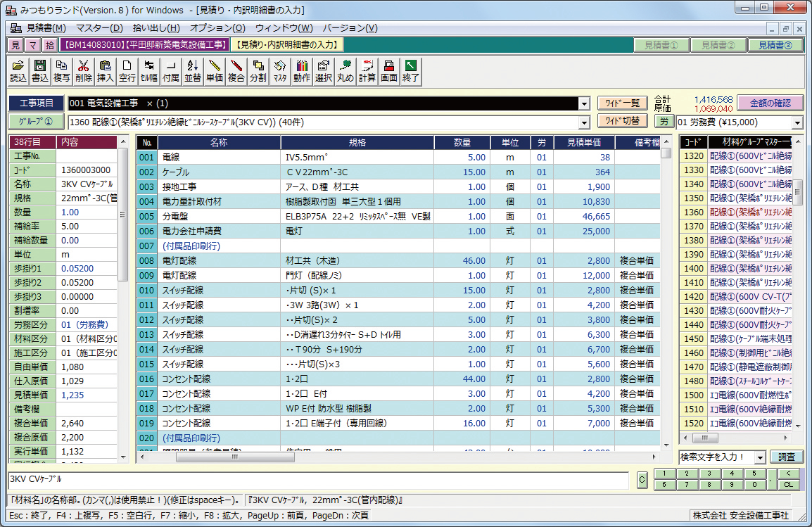Expand the 検索文字を入力 dropdown arrow
The image size is (812, 527).
(x=760, y=457)
